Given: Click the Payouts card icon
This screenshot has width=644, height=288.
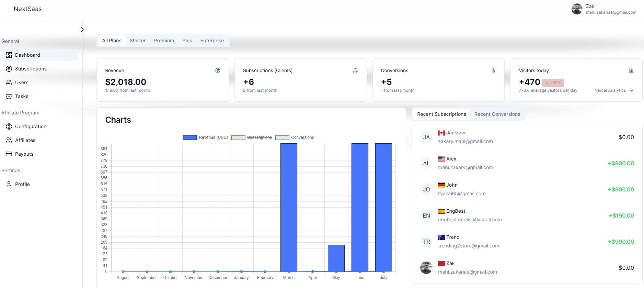Looking at the screenshot, I should point(9,154).
